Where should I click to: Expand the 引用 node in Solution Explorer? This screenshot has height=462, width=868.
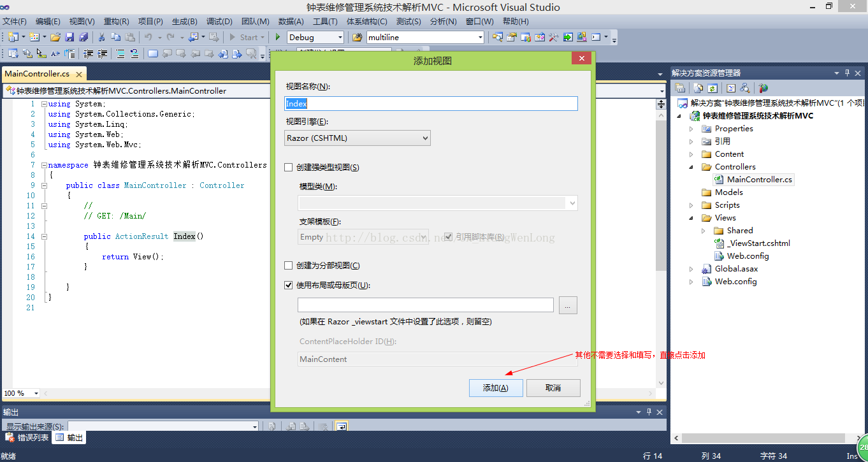[691, 141]
